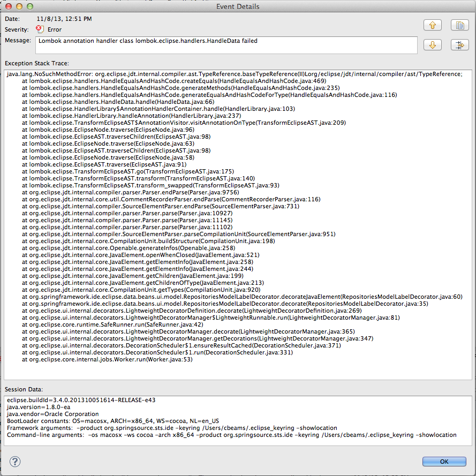Click inside the Message text field
This screenshot has width=476, height=476.
pyautogui.click(x=226, y=45)
